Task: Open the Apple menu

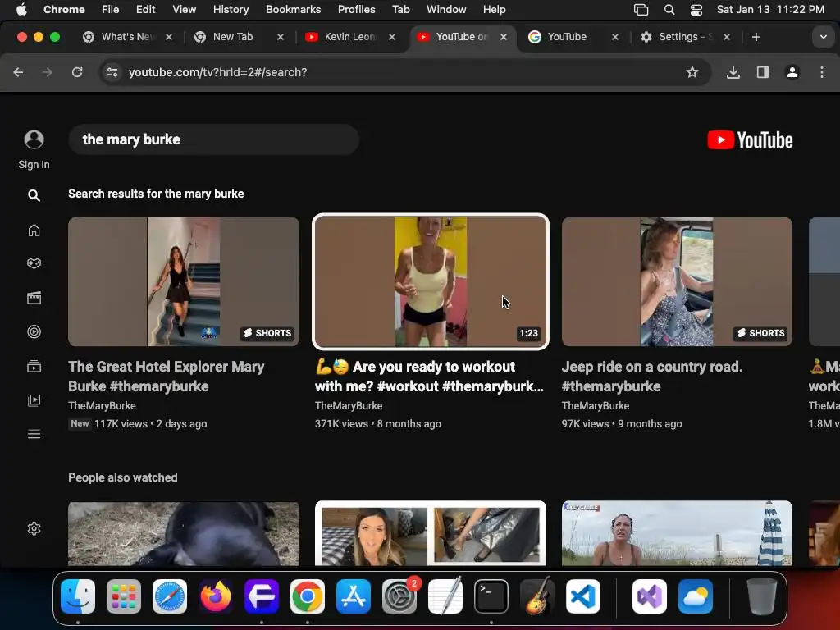Action: pos(21,10)
